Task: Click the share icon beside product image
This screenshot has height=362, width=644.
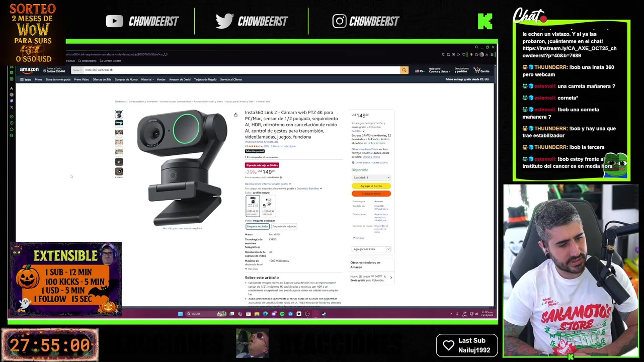Action: point(235,115)
